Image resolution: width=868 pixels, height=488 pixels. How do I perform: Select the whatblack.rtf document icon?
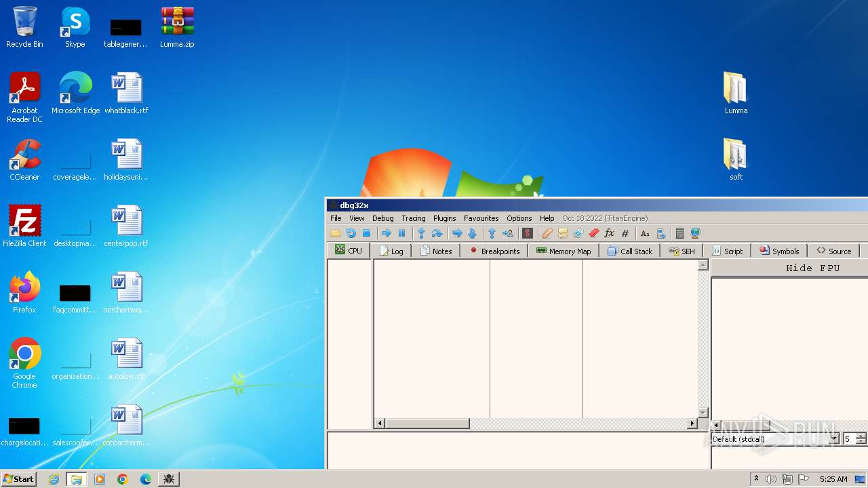[x=126, y=94]
